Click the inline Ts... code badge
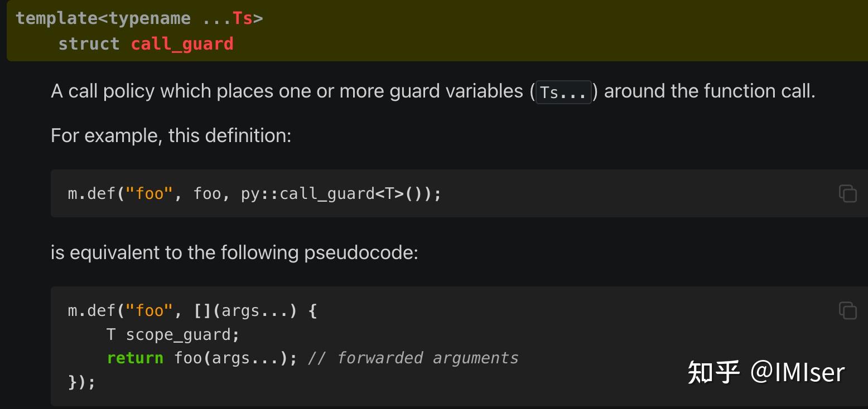The height and width of the screenshot is (409, 868). [x=563, y=92]
